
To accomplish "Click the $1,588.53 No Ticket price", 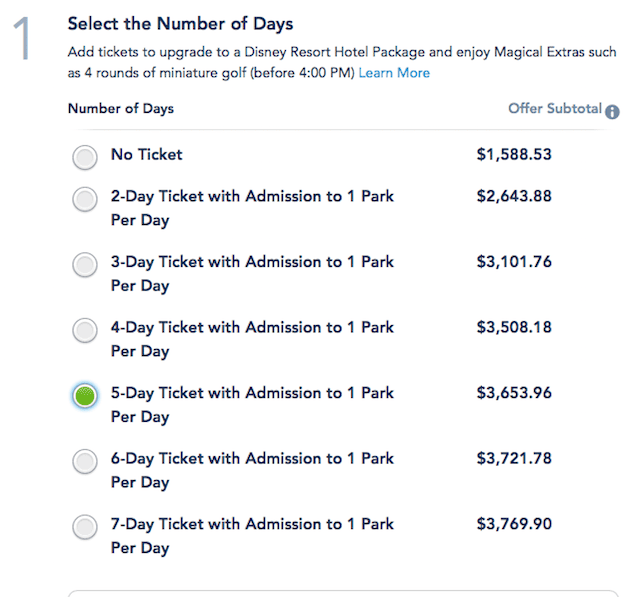I will tap(514, 154).
